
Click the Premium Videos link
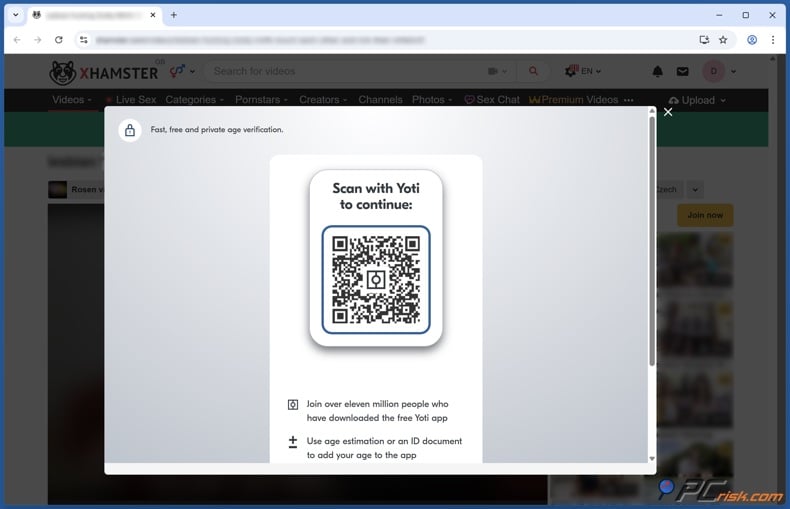(x=574, y=100)
